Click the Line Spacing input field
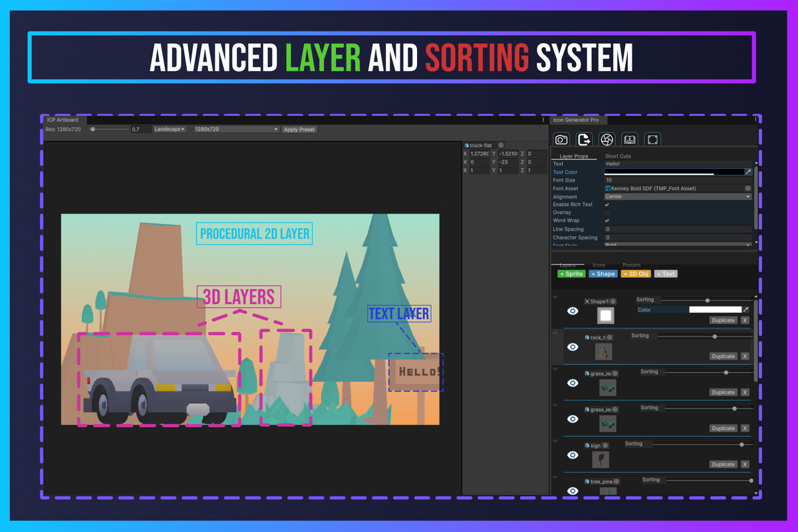Image resolution: width=798 pixels, height=532 pixels. pos(678,229)
